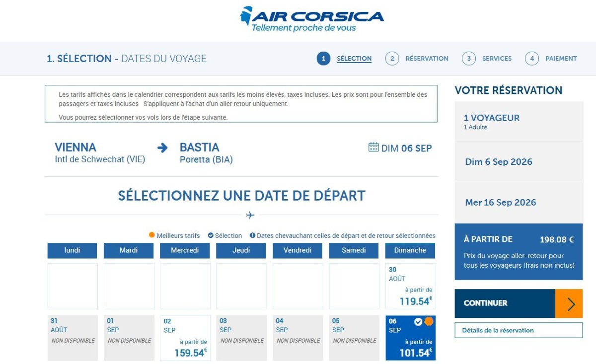
Task: Click the orange best-fare badge on 06 SEP
Action: point(429,322)
